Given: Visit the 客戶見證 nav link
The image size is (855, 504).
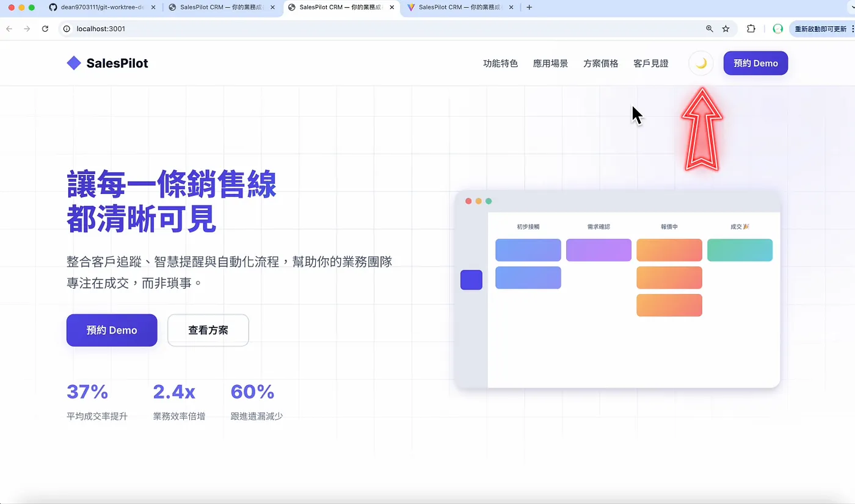Looking at the screenshot, I should pos(650,63).
